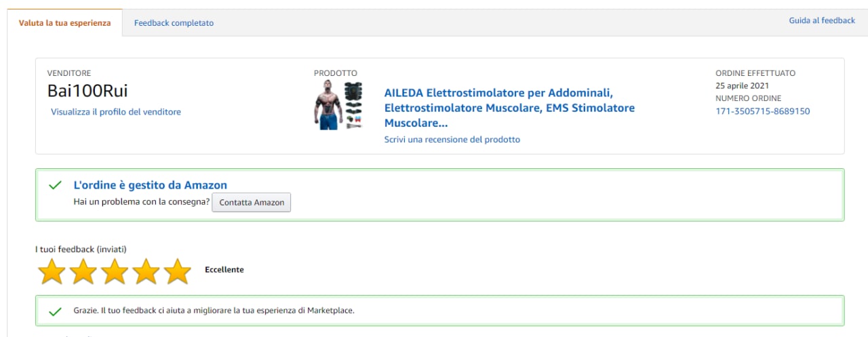Open the Feedback completato tab
868x337 pixels.
(174, 23)
